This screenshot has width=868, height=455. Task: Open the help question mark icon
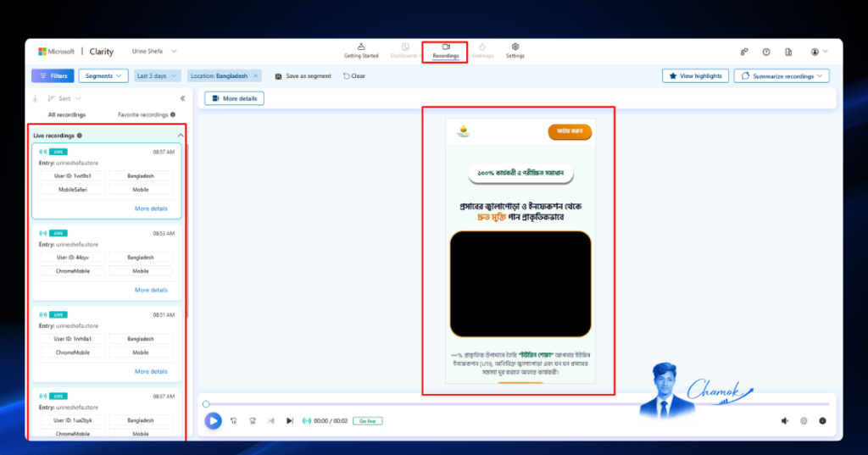click(x=766, y=52)
